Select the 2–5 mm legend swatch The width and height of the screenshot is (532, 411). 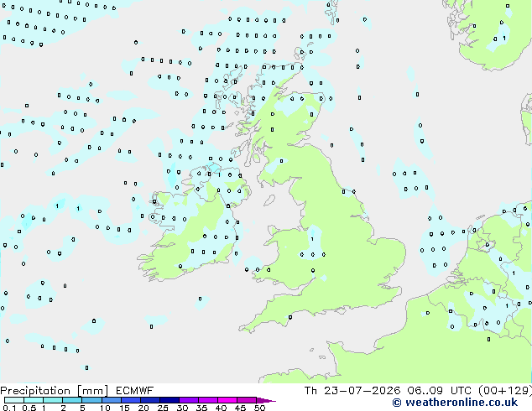pos(72,400)
